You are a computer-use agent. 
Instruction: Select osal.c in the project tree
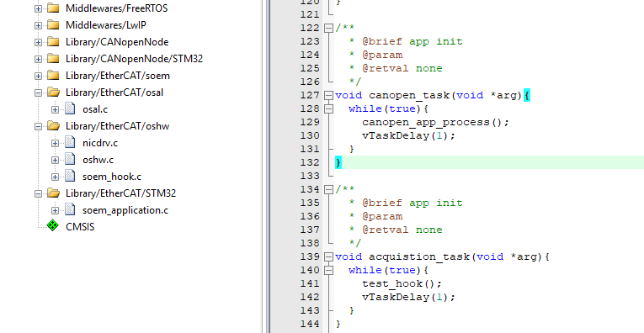pos(95,109)
